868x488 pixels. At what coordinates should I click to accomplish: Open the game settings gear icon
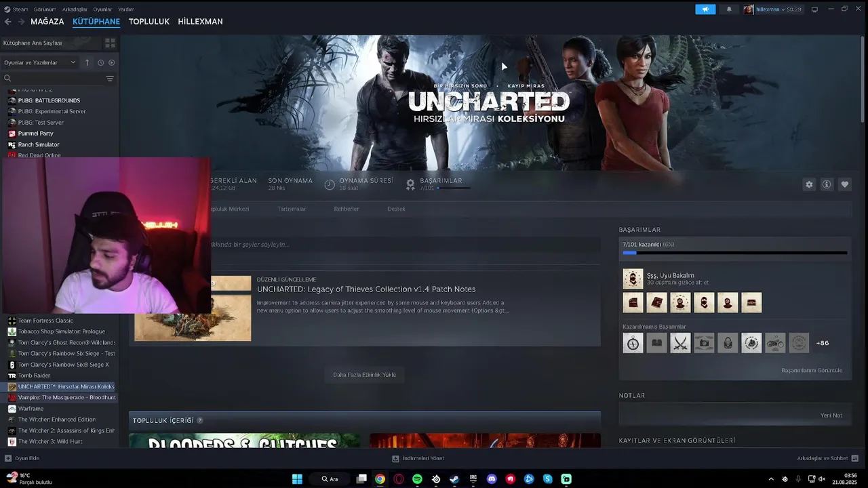[809, 184]
